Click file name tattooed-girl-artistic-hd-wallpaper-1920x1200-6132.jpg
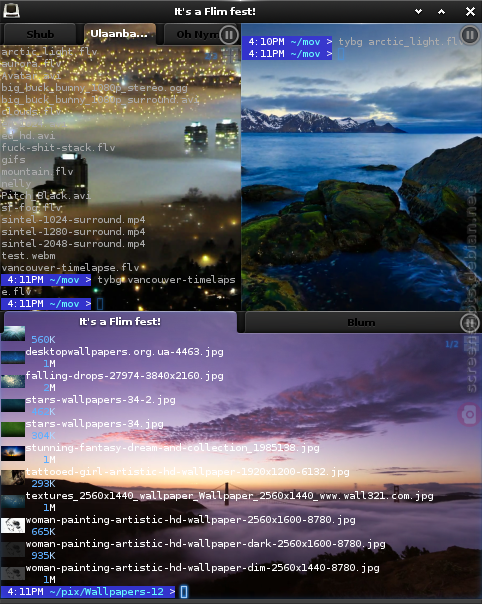 click(x=188, y=472)
